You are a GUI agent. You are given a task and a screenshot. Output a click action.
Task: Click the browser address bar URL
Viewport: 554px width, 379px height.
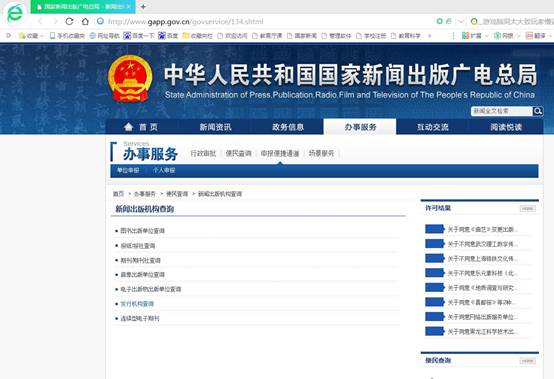coord(185,22)
